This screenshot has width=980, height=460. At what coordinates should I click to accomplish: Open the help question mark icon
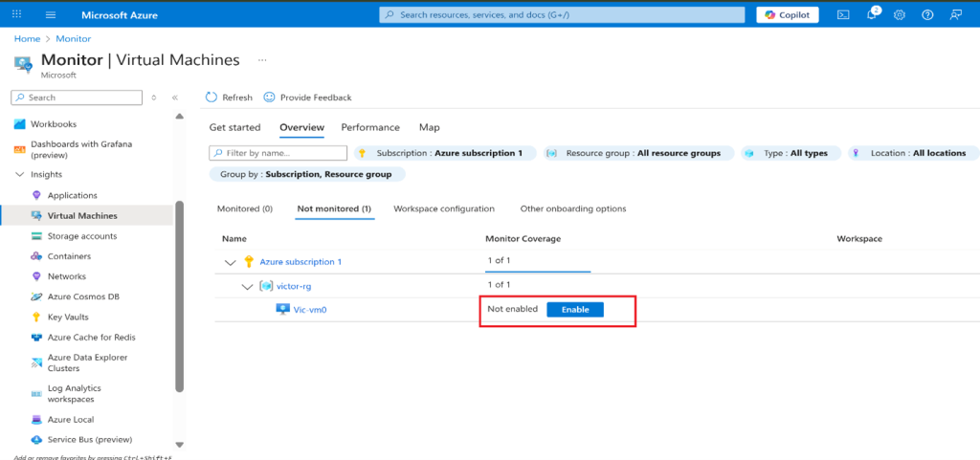click(927, 15)
